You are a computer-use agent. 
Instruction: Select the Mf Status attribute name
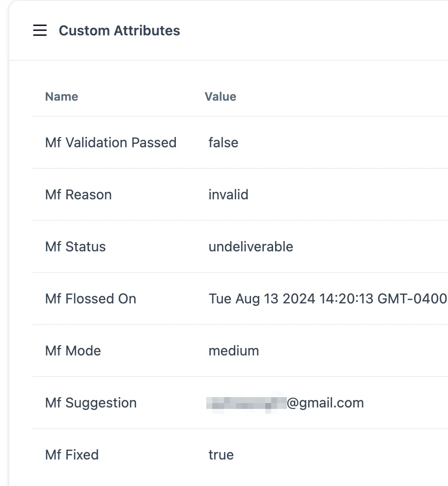(x=75, y=247)
